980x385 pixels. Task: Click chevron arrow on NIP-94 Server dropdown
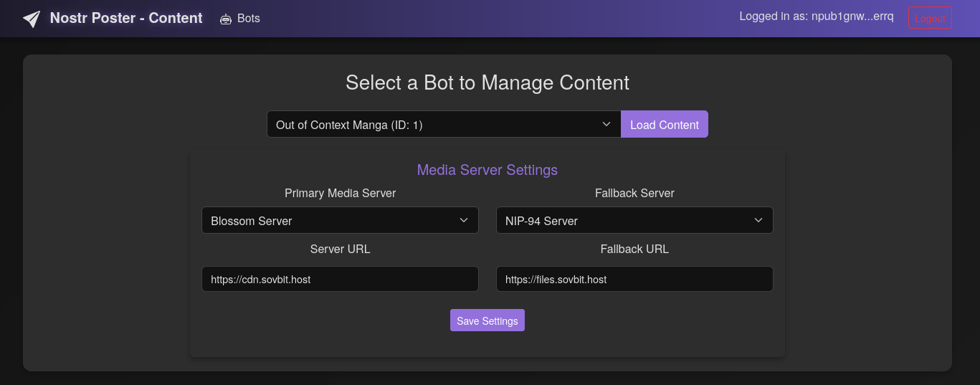click(758, 220)
